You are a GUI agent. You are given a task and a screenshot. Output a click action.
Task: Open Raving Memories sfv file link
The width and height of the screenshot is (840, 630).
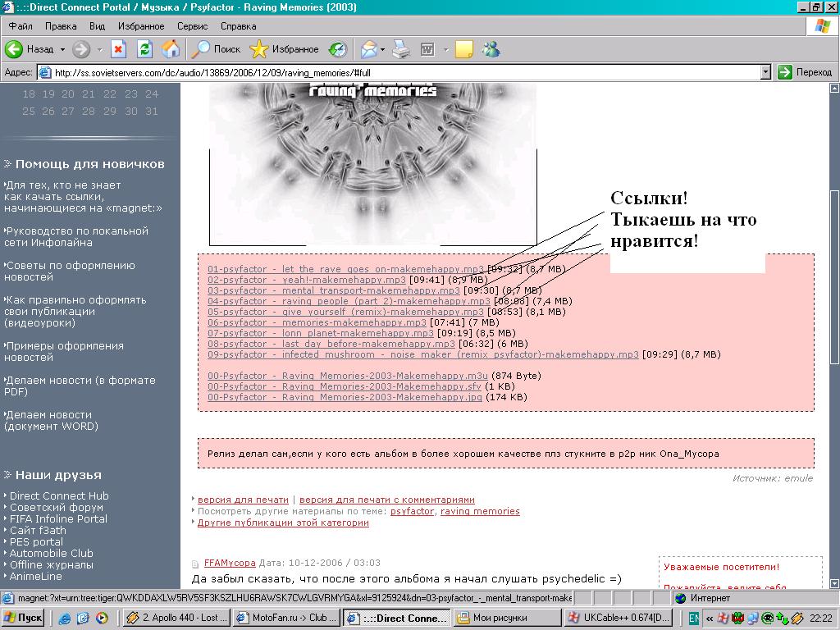tap(345, 387)
